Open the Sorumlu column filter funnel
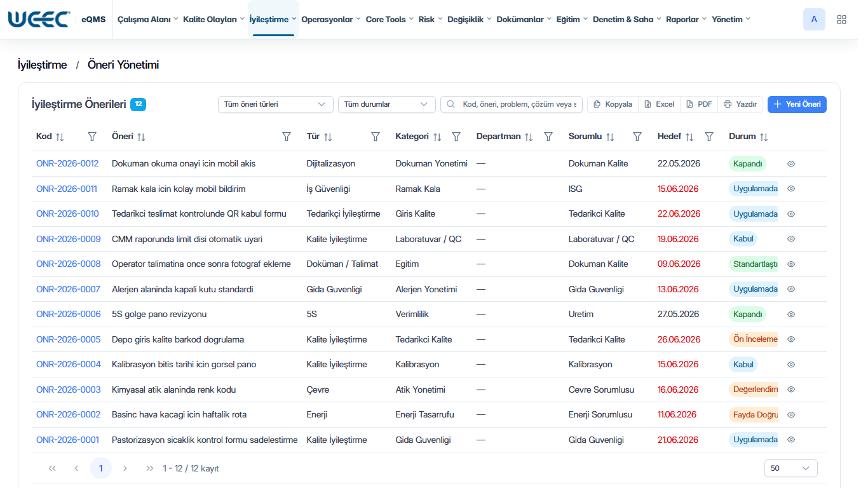This screenshot has height=488, width=868. click(x=637, y=137)
